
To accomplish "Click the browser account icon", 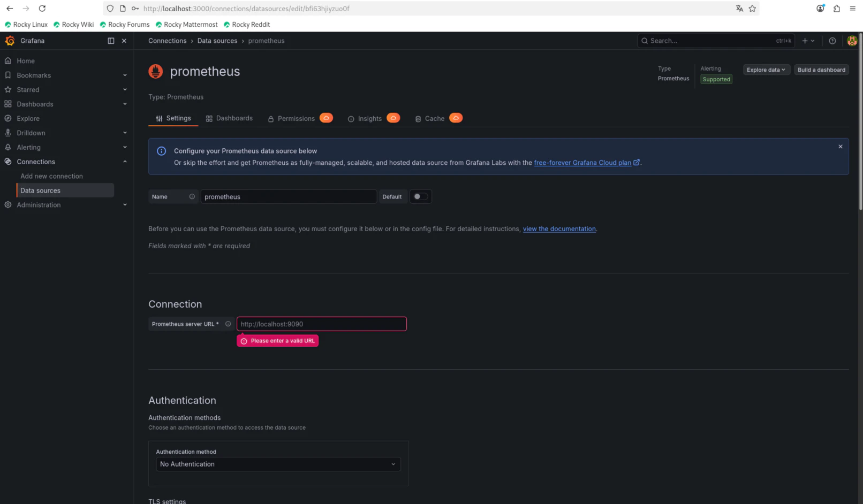I will (x=820, y=9).
